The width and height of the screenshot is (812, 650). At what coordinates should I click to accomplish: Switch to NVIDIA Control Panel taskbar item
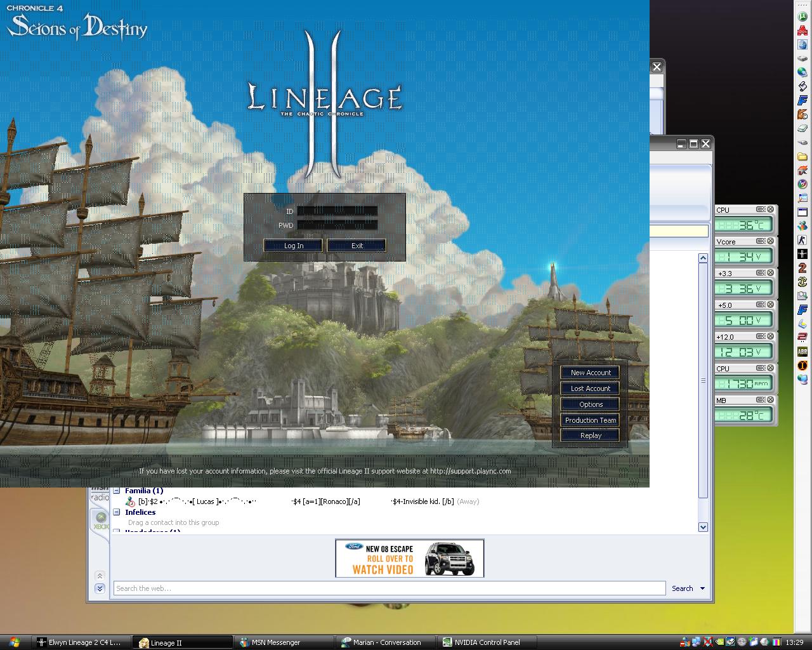(487, 642)
